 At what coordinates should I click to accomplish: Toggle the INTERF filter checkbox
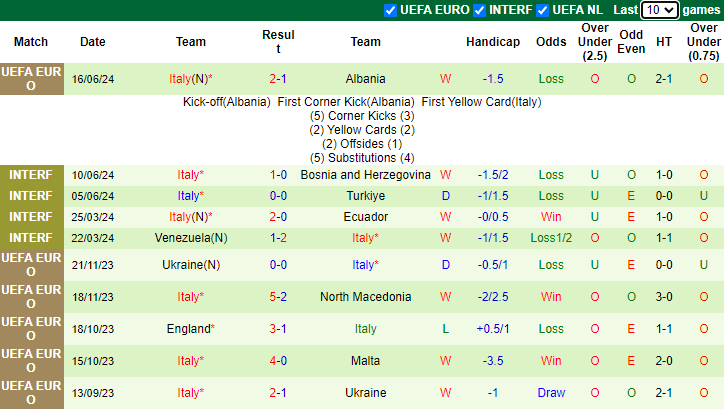coord(481,10)
